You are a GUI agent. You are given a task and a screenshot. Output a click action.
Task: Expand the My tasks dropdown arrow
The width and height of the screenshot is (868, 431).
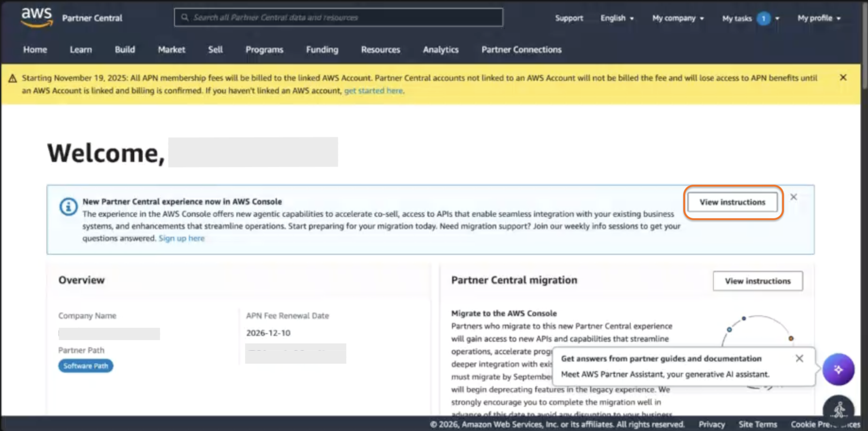[777, 18]
